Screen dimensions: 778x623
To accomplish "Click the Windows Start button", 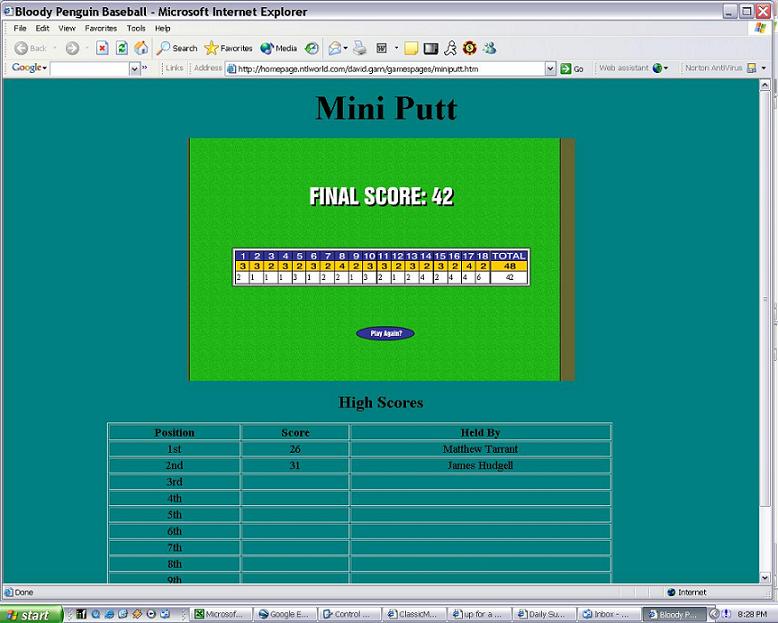I will (32, 615).
